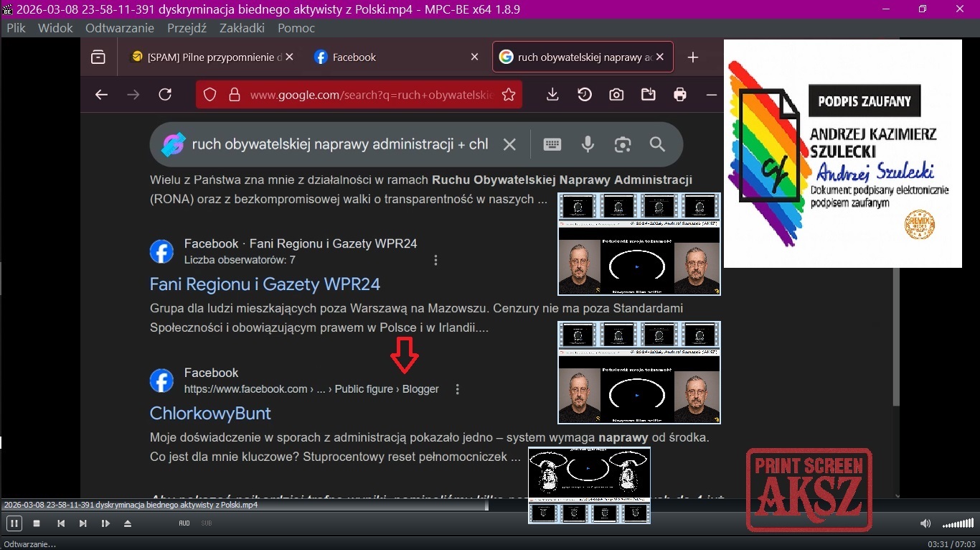The height and width of the screenshot is (550, 980).
Task: Skip to the next file button
Action: point(83,523)
